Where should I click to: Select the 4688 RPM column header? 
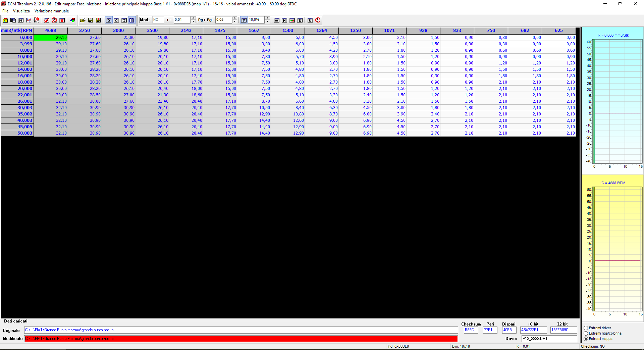(51, 31)
